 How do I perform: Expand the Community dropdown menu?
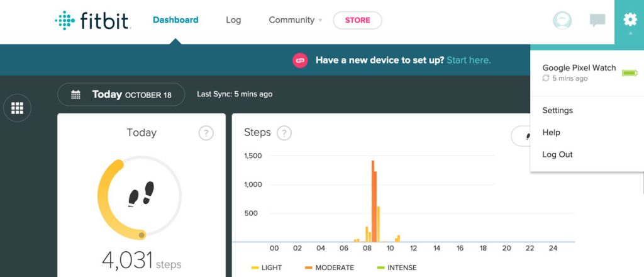pyautogui.click(x=295, y=20)
